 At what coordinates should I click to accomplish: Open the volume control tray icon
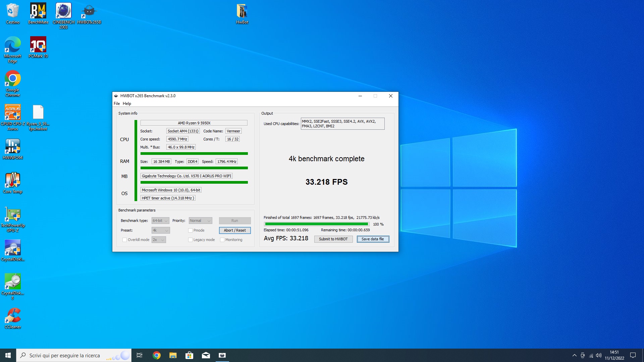point(599,355)
